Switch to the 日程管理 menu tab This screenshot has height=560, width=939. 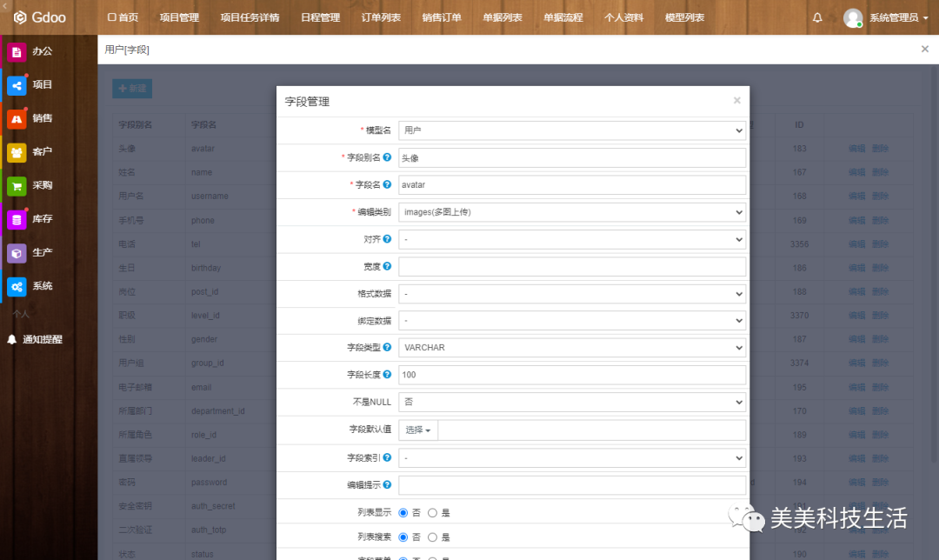(x=319, y=17)
